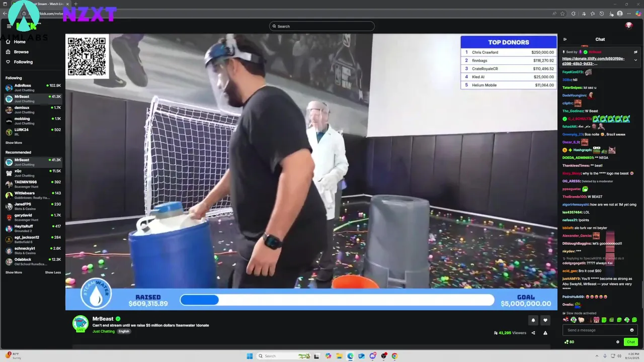Open the emoji picker in chat input
Image resolution: width=644 pixels, height=362 pixels.
(x=632, y=330)
